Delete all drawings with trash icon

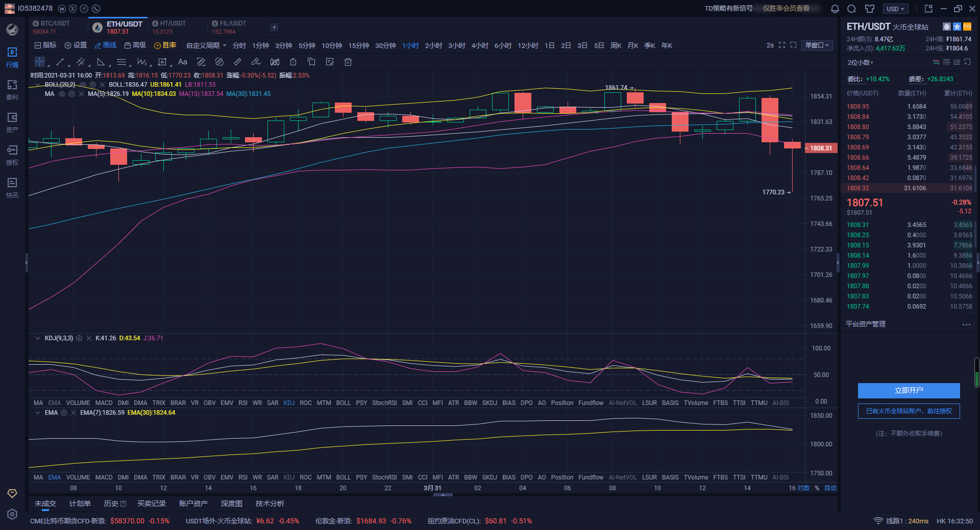(x=348, y=62)
